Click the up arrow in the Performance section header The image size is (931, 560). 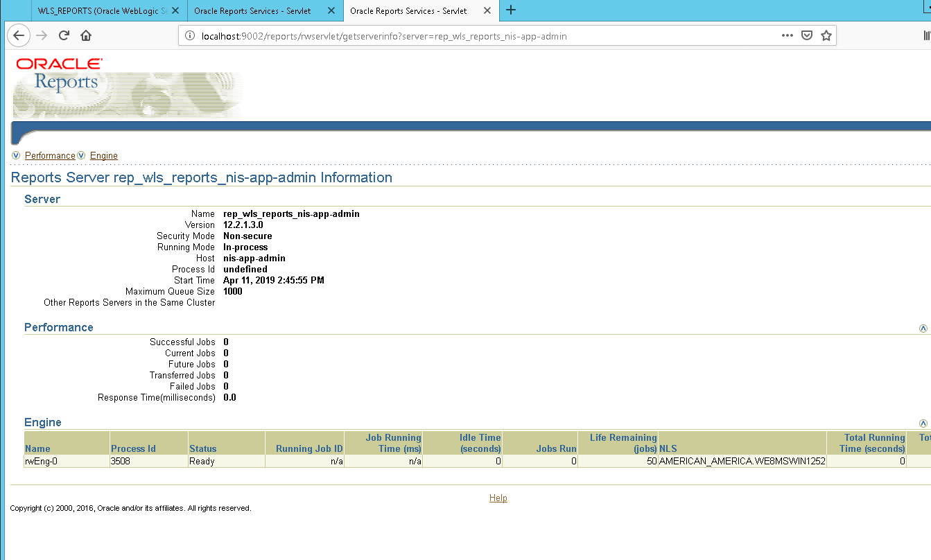pos(923,329)
